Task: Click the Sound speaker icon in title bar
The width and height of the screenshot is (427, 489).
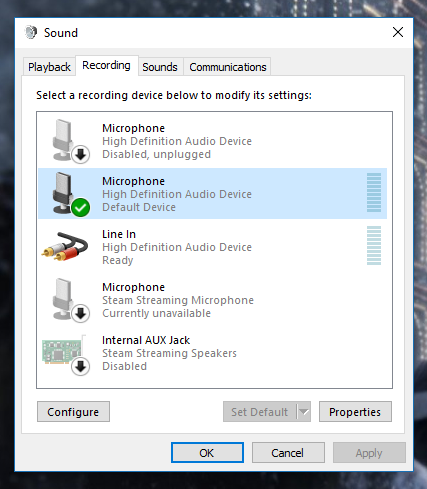Action: click(x=31, y=32)
